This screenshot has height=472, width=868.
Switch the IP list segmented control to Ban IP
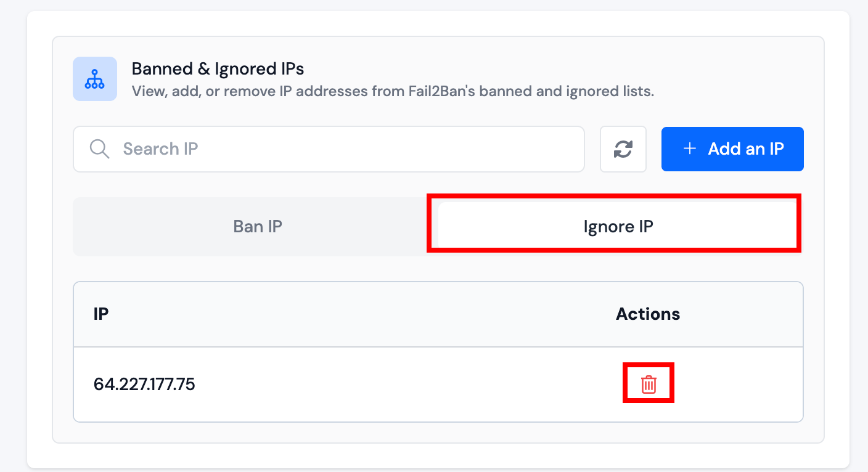click(x=258, y=226)
